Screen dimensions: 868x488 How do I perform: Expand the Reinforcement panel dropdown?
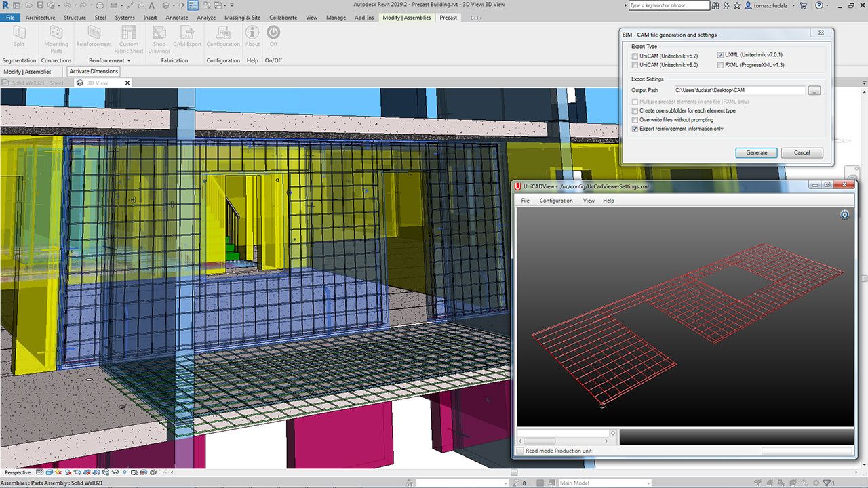point(129,60)
